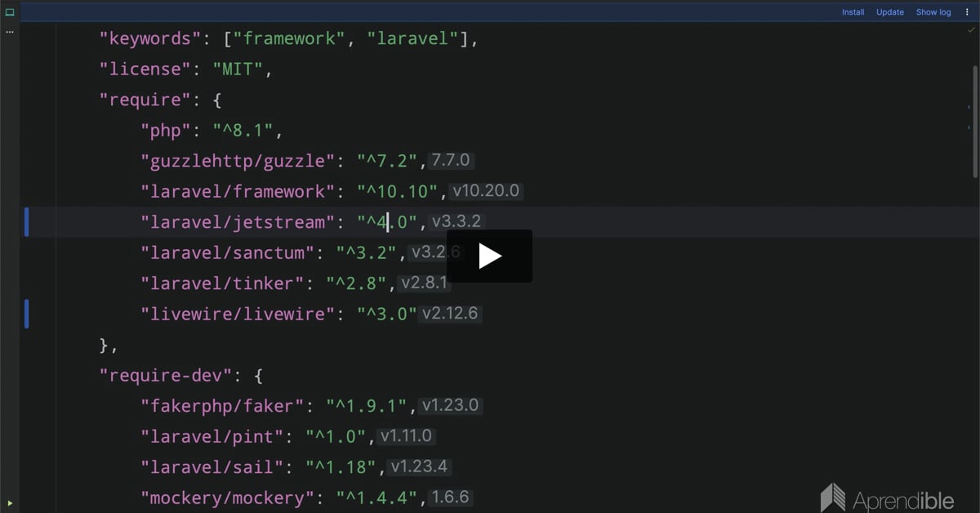Screen dimensions: 980x513
Task: Click the 1.6.6 installed version hint
Action: click(x=452, y=497)
